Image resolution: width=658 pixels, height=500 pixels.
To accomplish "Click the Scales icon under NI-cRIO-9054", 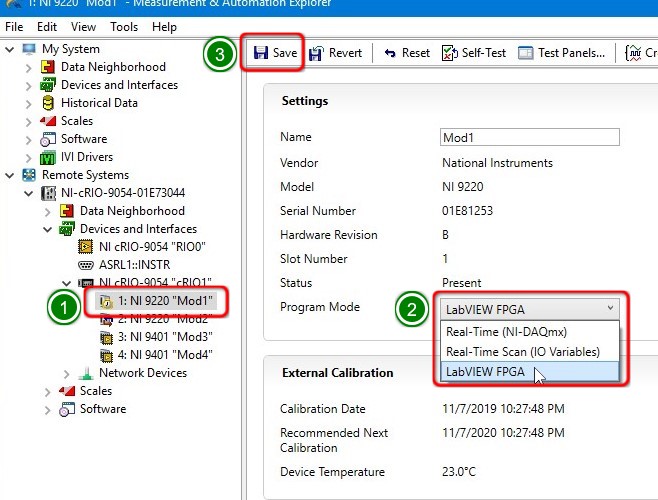I will click(x=67, y=391).
